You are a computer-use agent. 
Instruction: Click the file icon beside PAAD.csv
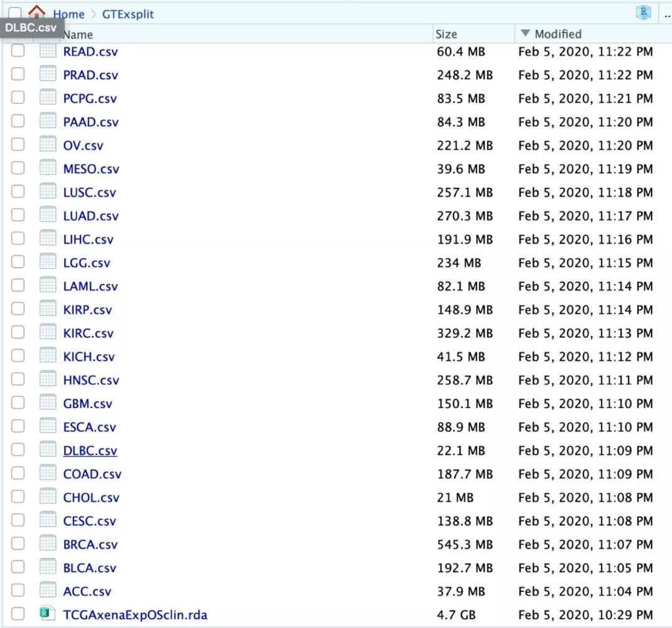click(47, 121)
